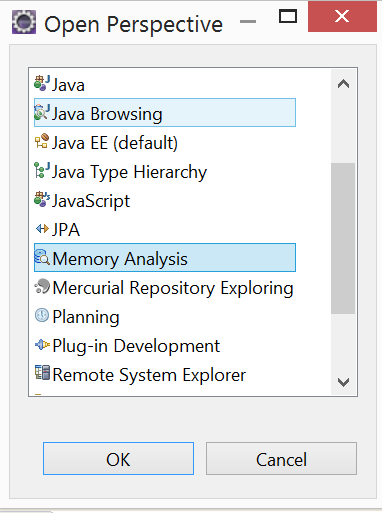Click the Java perspective icon

42,83
